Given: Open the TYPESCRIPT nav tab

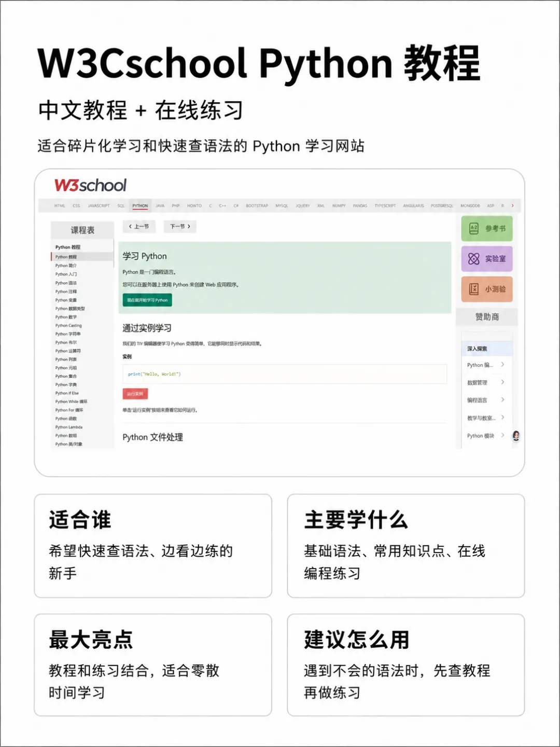Looking at the screenshot, I should [x=385, y=206].
